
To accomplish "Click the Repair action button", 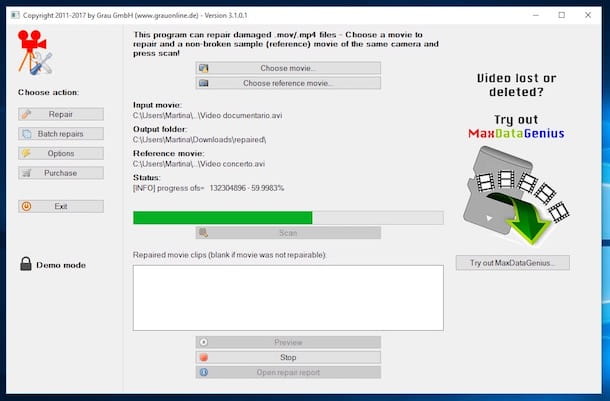I will (x=61, y=114).
